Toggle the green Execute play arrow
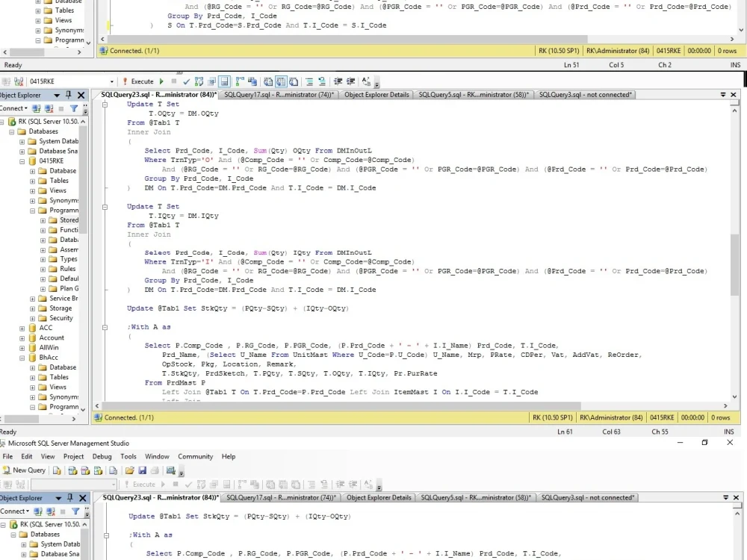Image resolution: width=747 pixels, height=560 pixels. [x=161, y=81]
